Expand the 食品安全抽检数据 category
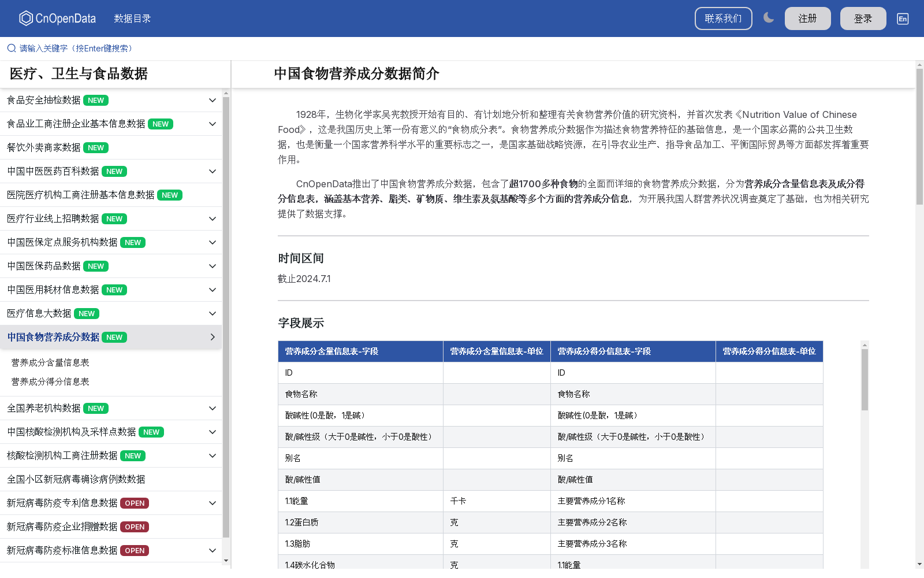924x578 pixels. tap(212, 100)
